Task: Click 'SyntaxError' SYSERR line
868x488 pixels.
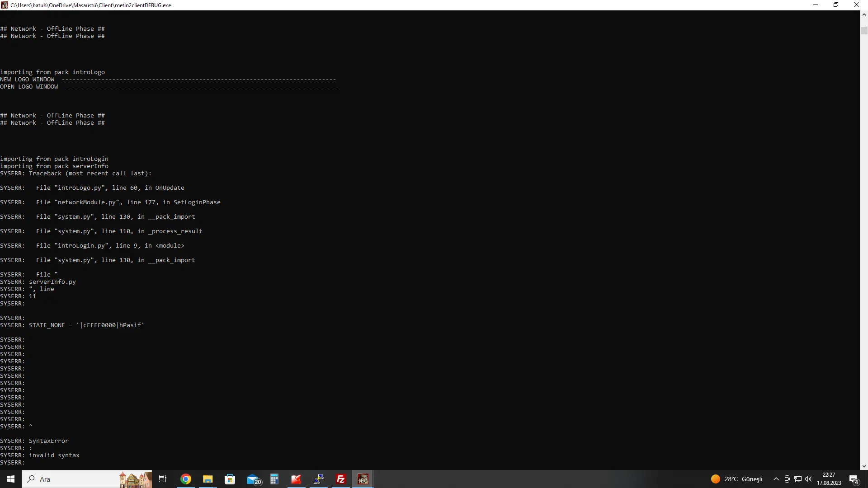Action: (x=34, y=441)
